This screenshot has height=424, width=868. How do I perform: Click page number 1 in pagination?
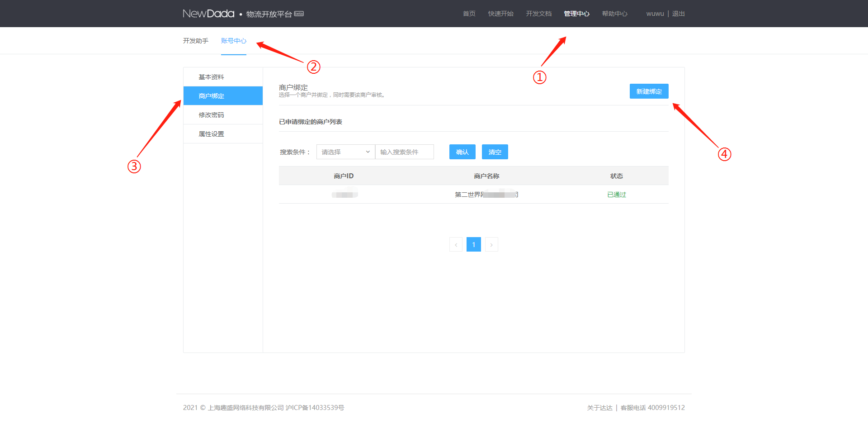473,245
